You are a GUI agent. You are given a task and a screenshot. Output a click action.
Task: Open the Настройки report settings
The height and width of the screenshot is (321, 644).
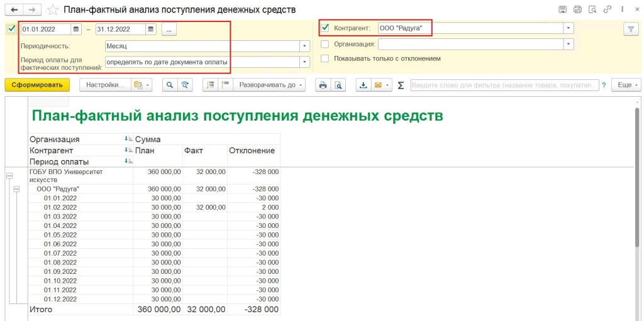[x=105, y=85]
